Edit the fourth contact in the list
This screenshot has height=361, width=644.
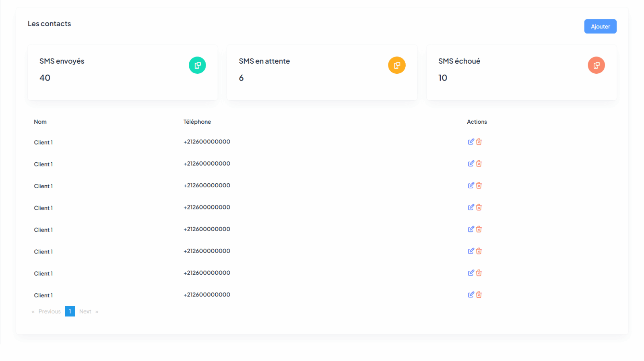(x=471, y=207)
